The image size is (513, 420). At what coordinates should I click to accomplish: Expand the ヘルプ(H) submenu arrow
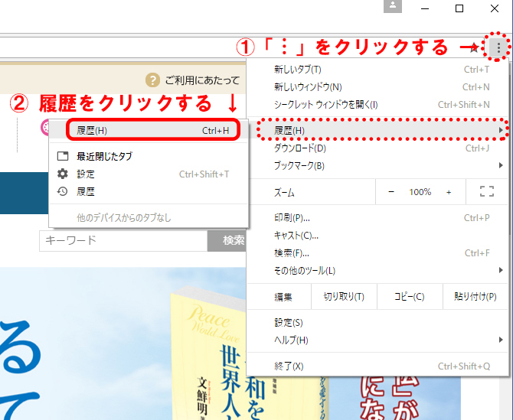click(x=501, y=340)
